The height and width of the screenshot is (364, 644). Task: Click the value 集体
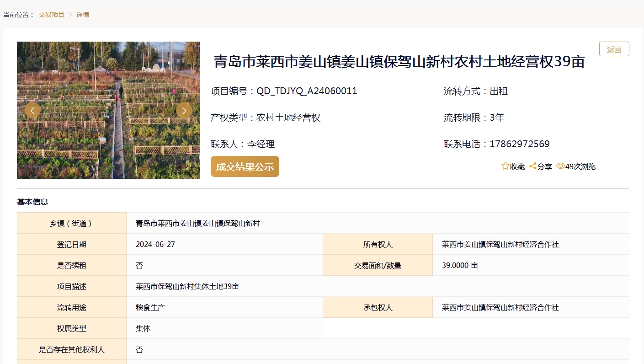pos(143,328)
